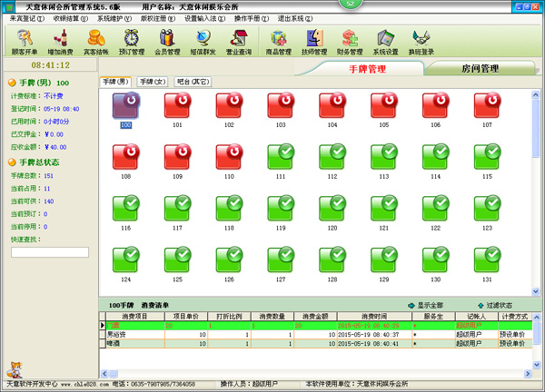
Task: Open 营业查询 business query icon
Action: [239, 42]
